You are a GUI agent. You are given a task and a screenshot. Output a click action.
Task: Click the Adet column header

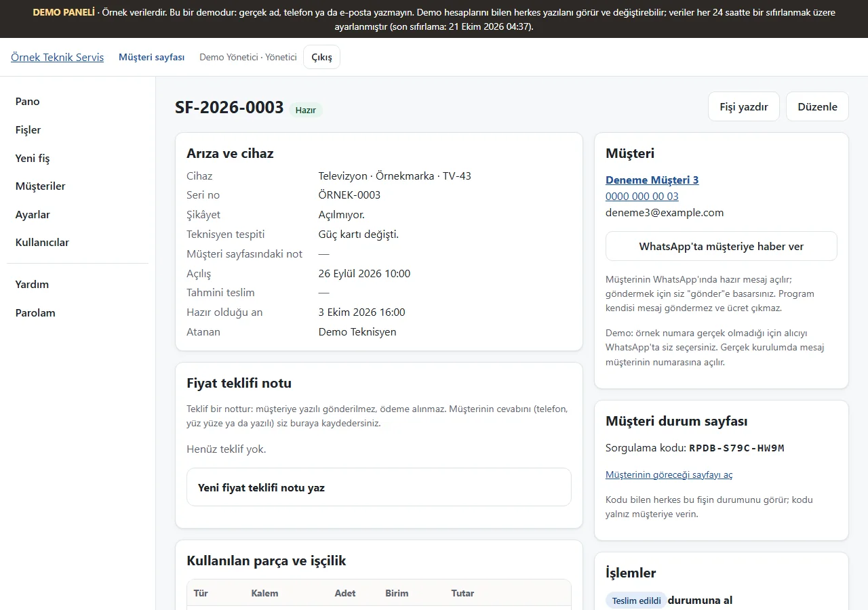345,593
